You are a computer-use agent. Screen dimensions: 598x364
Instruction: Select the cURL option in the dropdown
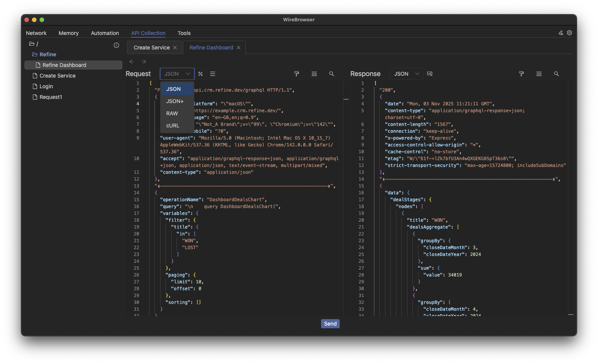click(173, 126)
